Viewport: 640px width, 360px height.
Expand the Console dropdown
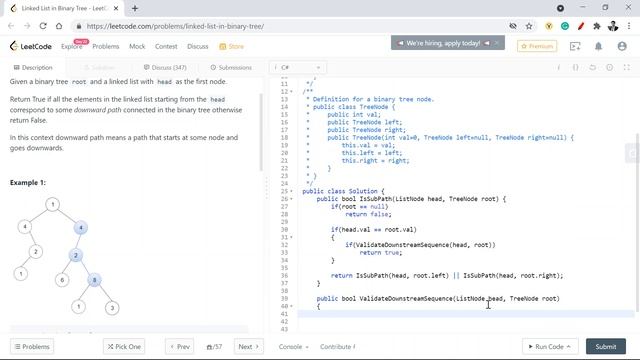coord(293,347)
